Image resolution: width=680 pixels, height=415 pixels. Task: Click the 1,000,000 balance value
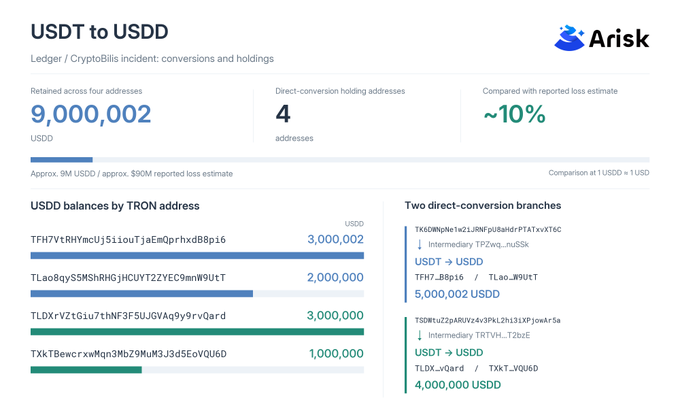click(x=337, y=354)
